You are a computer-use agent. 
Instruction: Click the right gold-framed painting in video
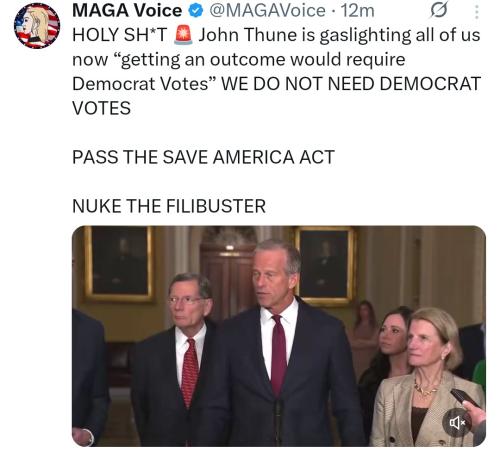[x=325, y=265]
